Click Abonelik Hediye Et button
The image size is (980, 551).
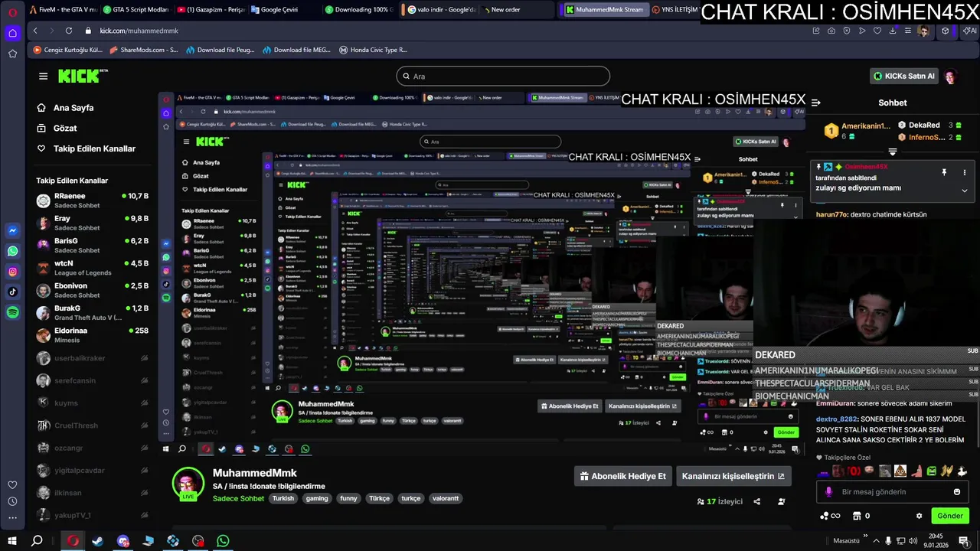(623, 476)
